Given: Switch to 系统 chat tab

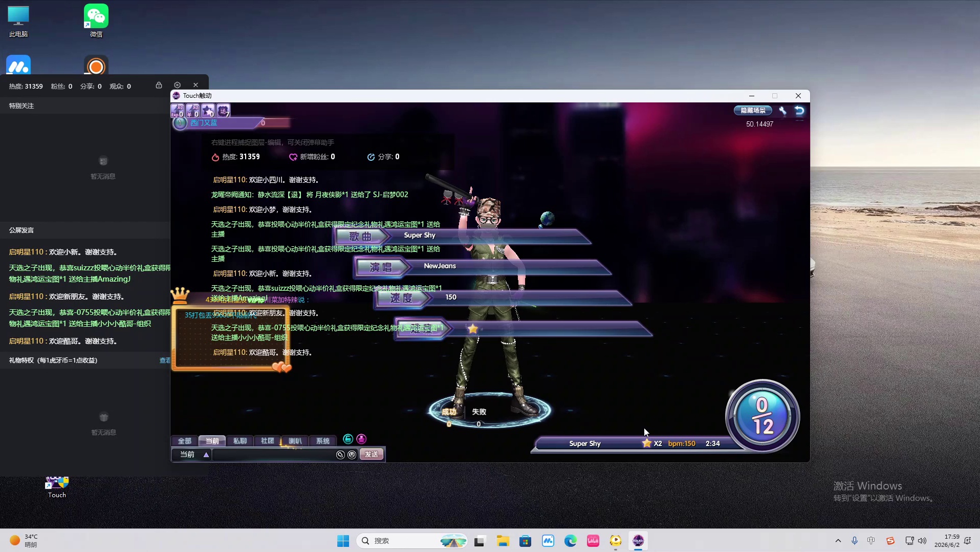Looking at the screenshot, I should tap(322, 441).
